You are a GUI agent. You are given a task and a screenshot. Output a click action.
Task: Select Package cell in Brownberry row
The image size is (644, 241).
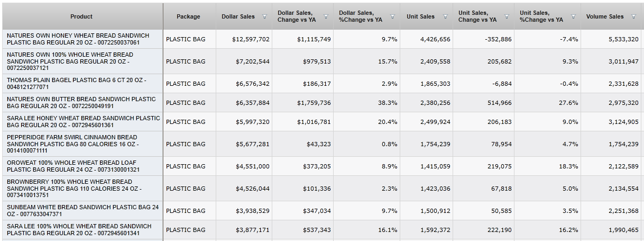[x=186, y=189]
